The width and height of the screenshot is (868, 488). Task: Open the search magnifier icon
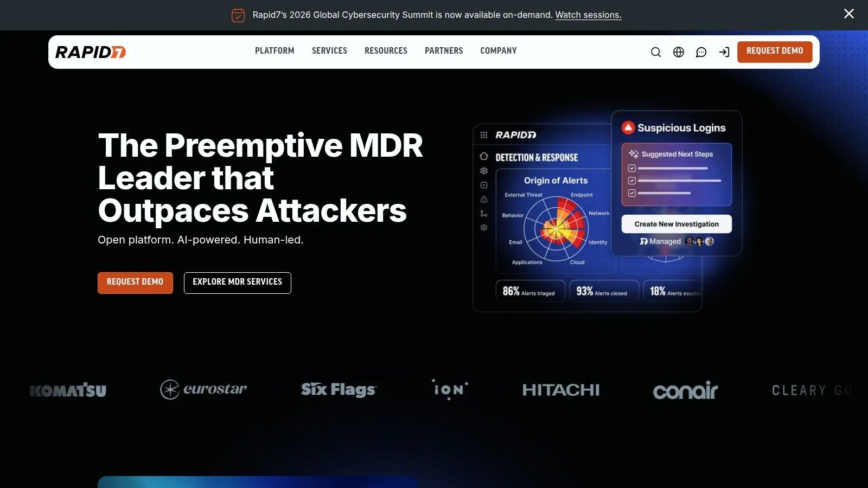(656, 52)
